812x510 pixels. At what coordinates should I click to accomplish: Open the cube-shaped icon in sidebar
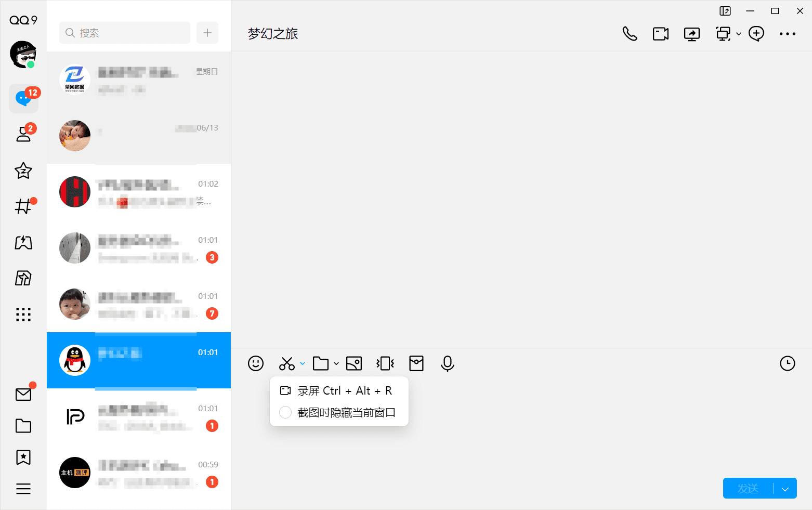click(x=23, y=278)
